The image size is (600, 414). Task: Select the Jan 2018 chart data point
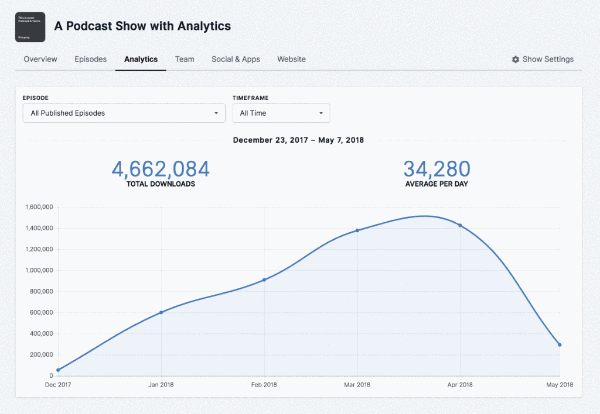(161, 312)
